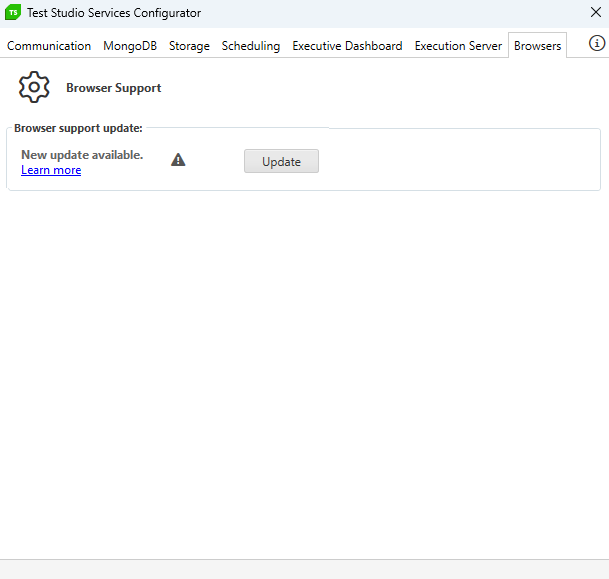The width and height of the screenshot is (609, 579).
Task: Open the Learn more link
Action: pos(51,170)
